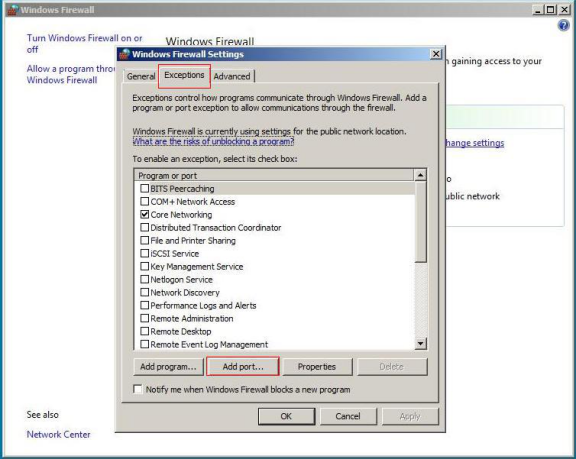Enable the Remote Desktop exception checkbox
576x459 pixels.
click(144, 331)
